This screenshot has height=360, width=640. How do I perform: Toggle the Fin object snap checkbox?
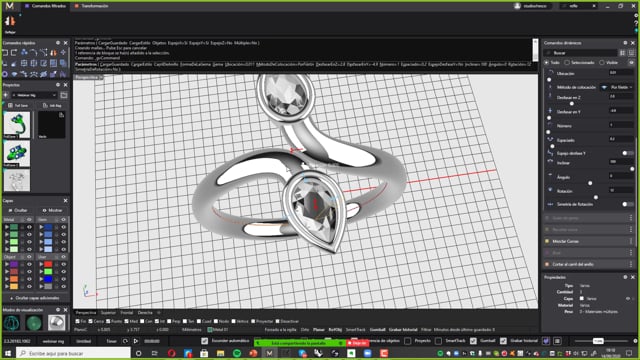[x=78, y=321]
